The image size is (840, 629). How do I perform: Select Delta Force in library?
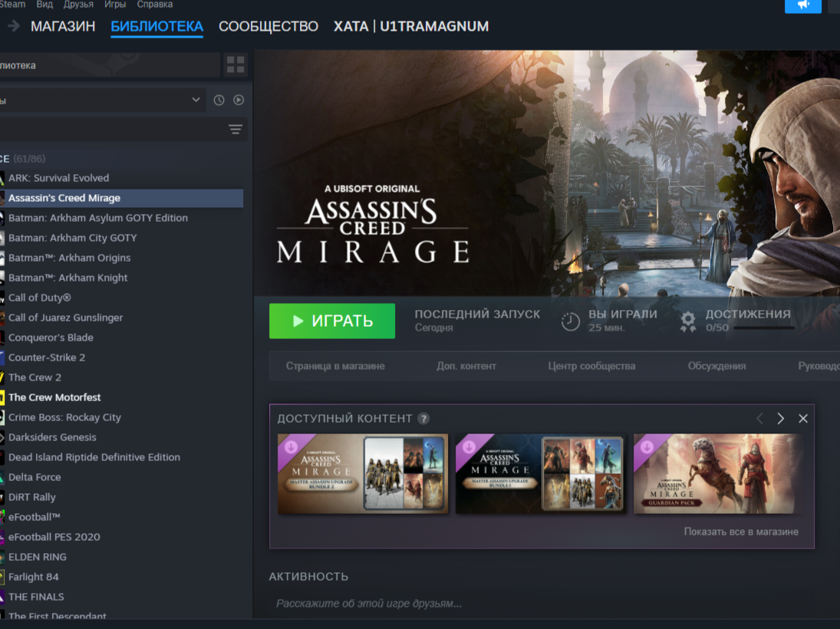(x=122, y=477)
